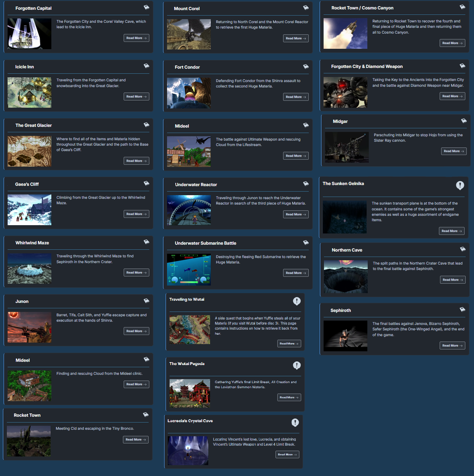The width and height of the screenshot is (474, 476).
Task: Open the Underwater Reactor thumbnail image
Action: (189, 210)
